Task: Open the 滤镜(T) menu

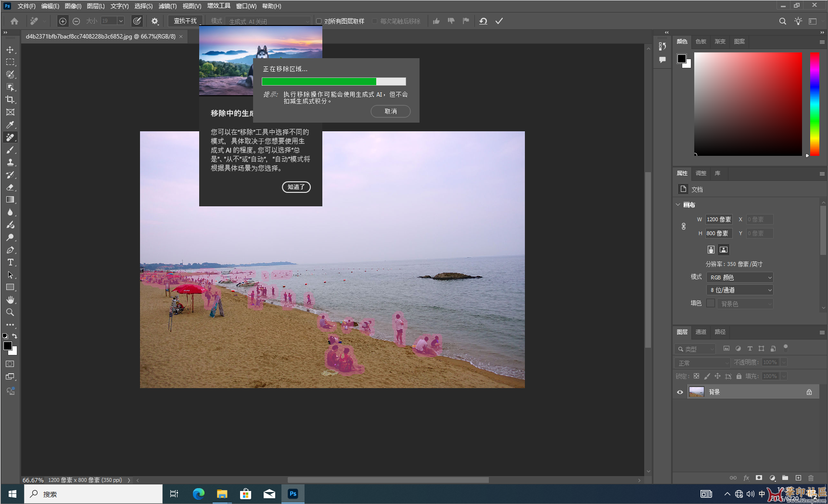Action: [167, 6]
